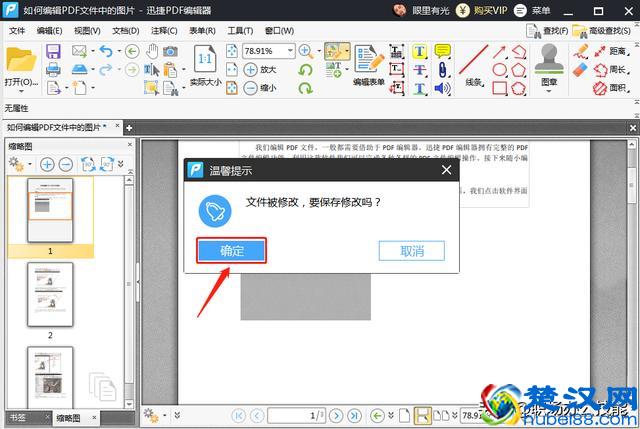Open the undo history dropdown arrow
Viewport: 640px width, 429px height.
click(119, 51)
